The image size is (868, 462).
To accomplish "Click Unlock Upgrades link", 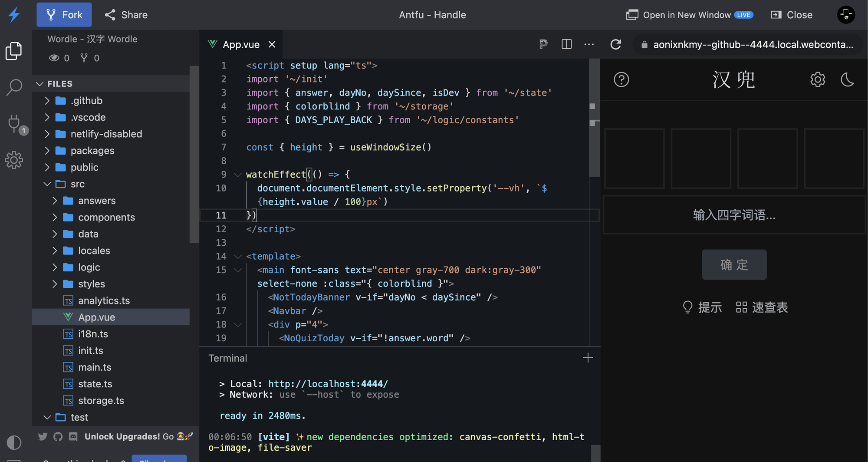I will pyautogui.click(x=138, y=436).
